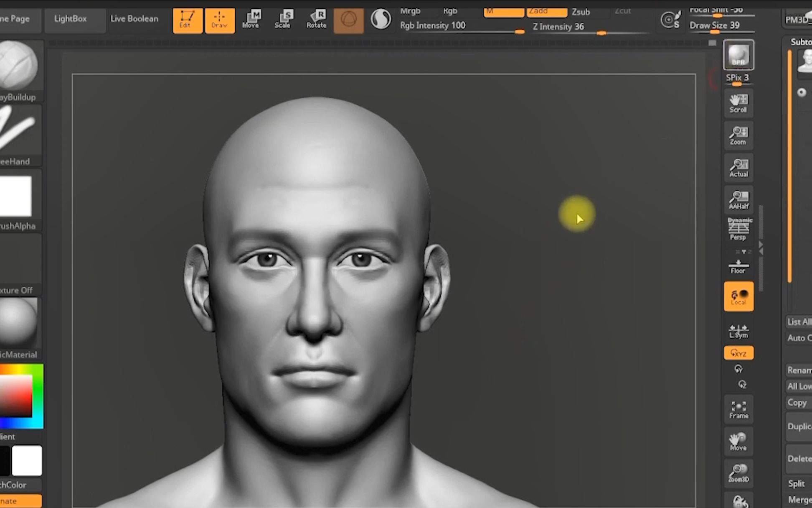Click the Move toolbar icon
This screenshot has height=508, width=812.
point(251,19)
